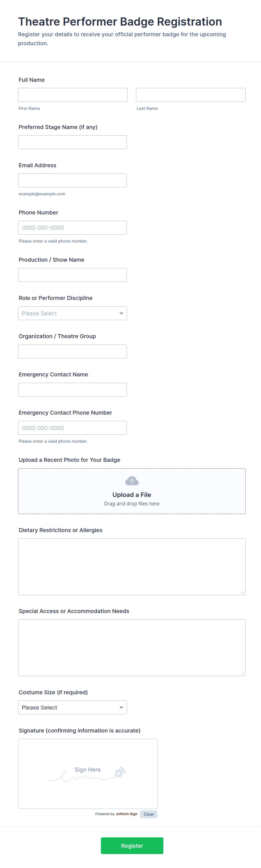
Task: Focus the First Name input field
Action: click(73, 95)
